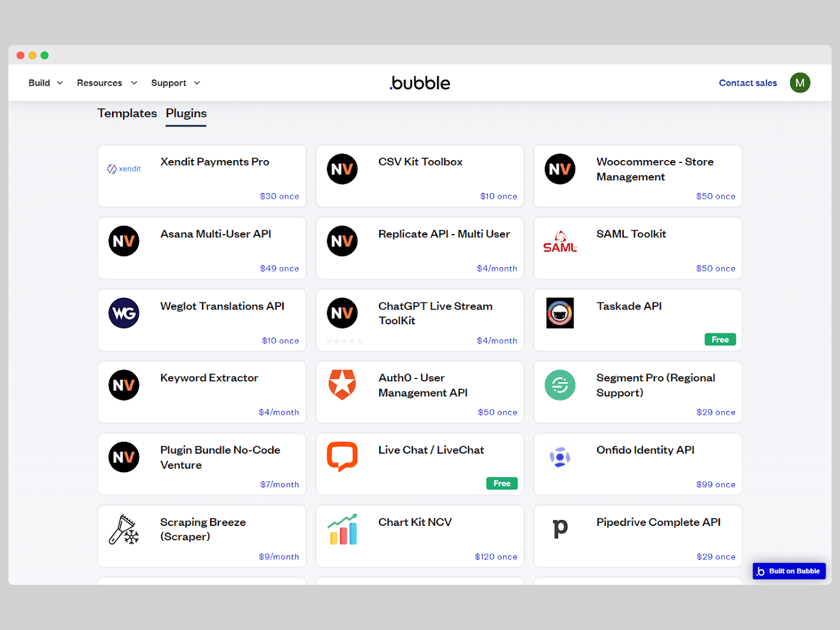Click the $99 once price on Onfido
Image resolution: width=840 pixels, height=630 pixels.
716,485
